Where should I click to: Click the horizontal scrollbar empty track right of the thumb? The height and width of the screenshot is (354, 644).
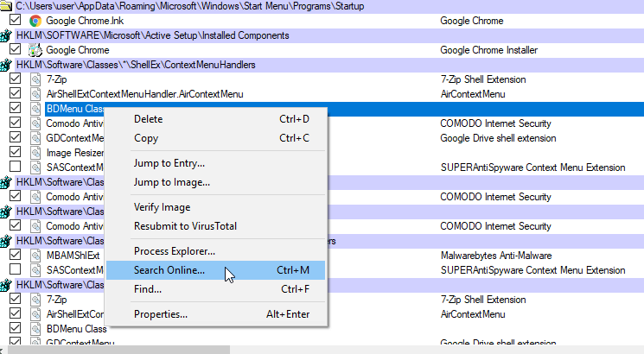pyautogui.click(x=436, y=350)
